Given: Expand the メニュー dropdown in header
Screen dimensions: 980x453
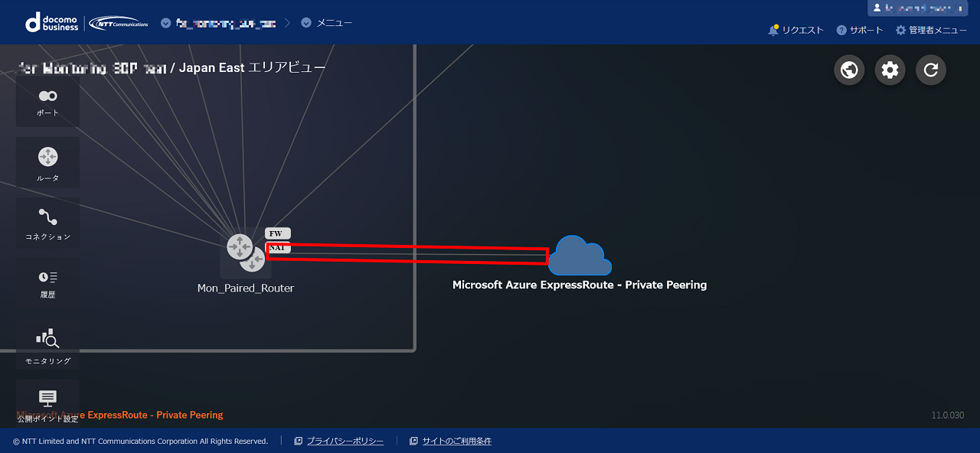Looking at the screenshot, I should 327,23.
